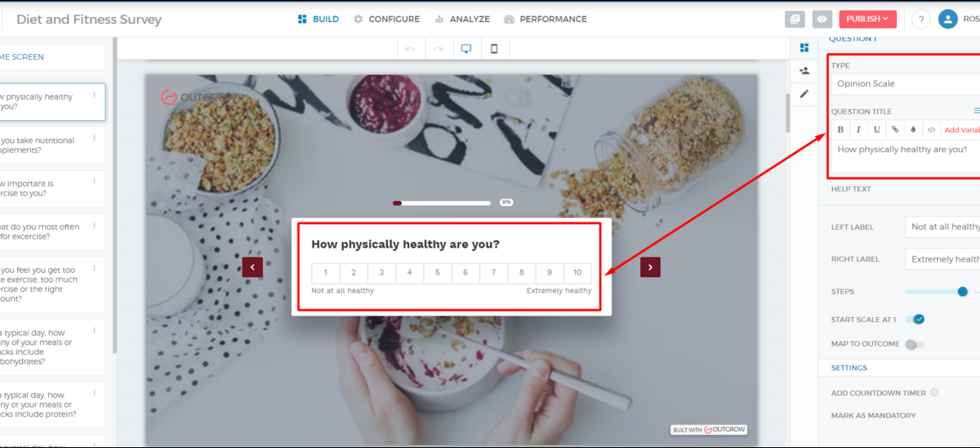Open options dots for nutritional supplements question
Viewport: 980px width, 448px height.
pos(94,138)
